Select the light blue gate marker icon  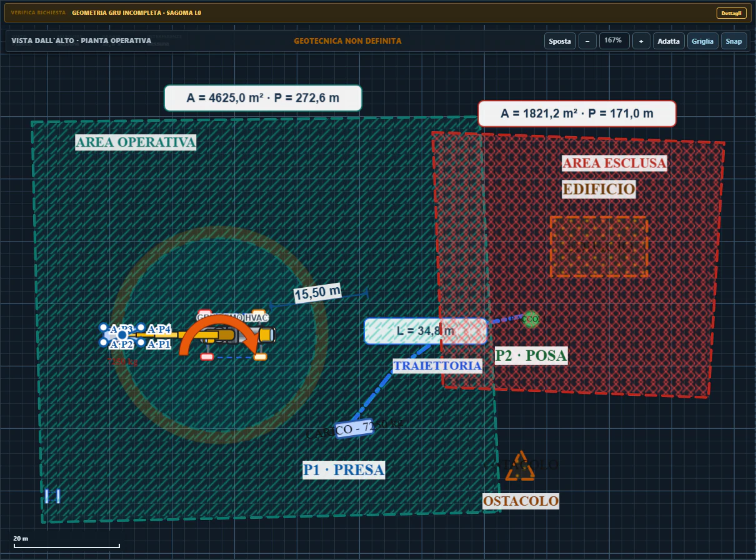click(x=52, y=496)
